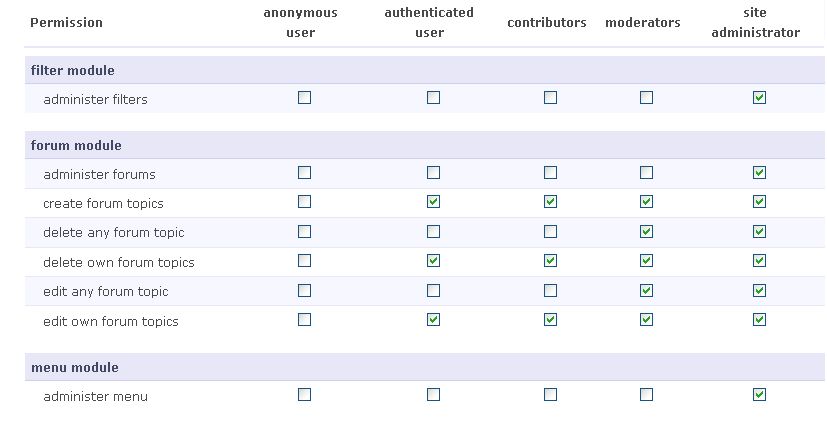Uncheck delete own forum topics for authenticated user
Viewport: 827px width, 426px height.
pos(433,261)
